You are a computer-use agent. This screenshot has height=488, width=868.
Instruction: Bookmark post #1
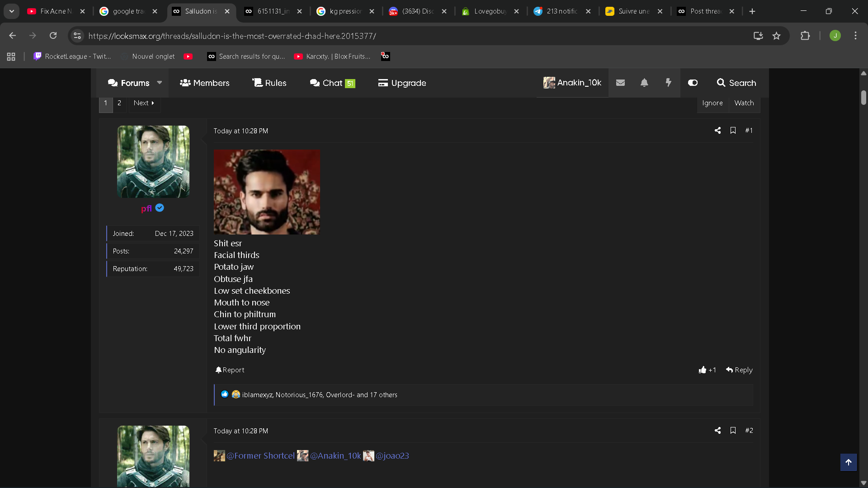(x=733, y=131)
